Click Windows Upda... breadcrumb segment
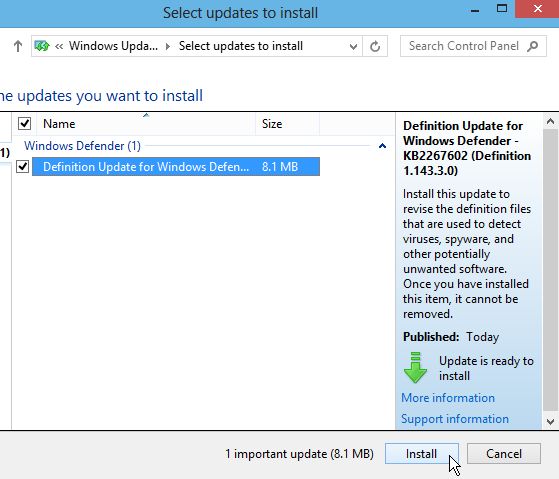The width and height of the screenshot is (559, 479). (113, 46)
